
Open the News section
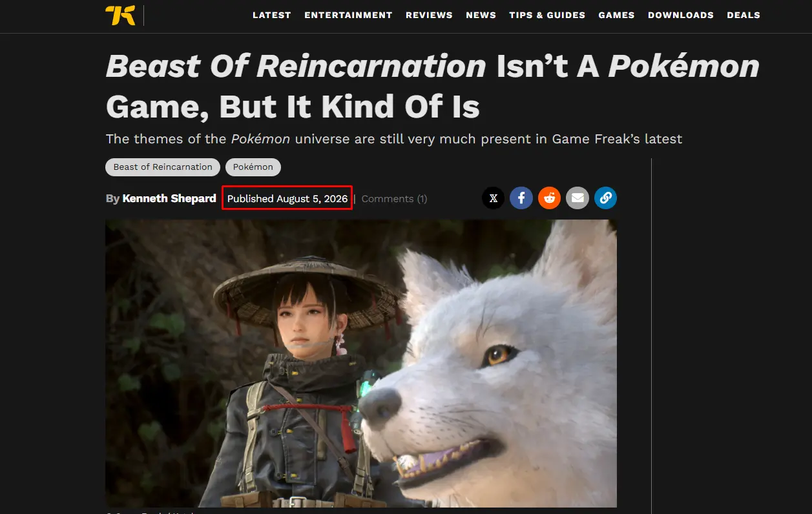pos(481,15)
